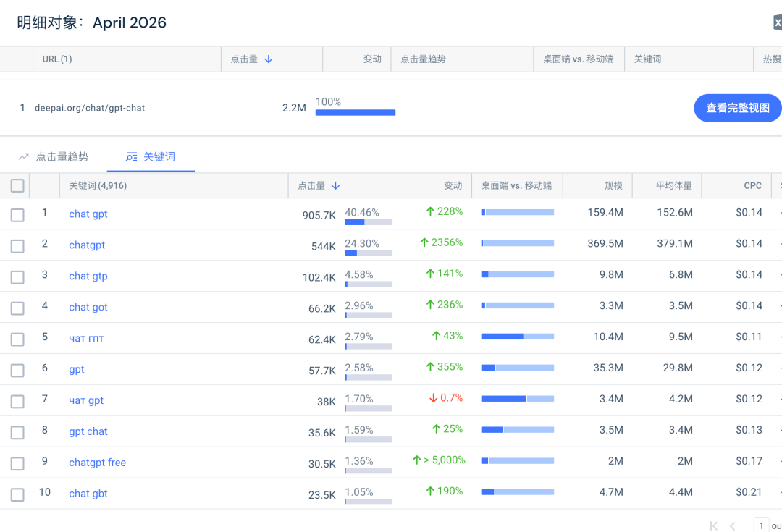782x532 pixels.
Task: Open keyword link chat gtp
Action: click(88, 276)
